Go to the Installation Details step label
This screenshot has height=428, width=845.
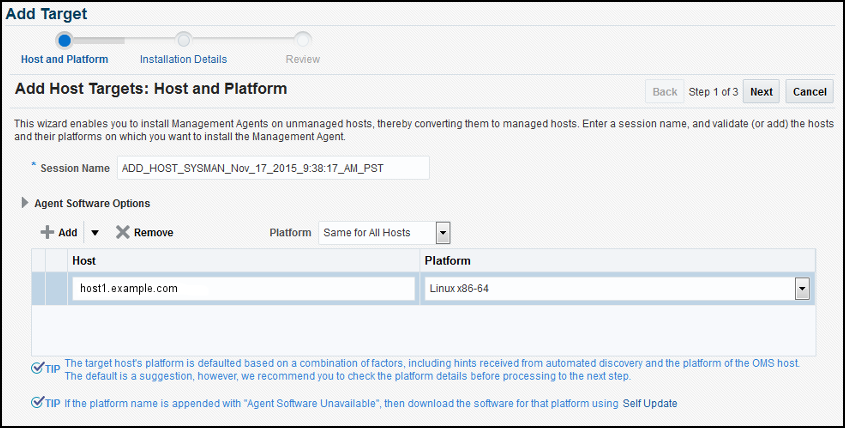tap(183, 59)
